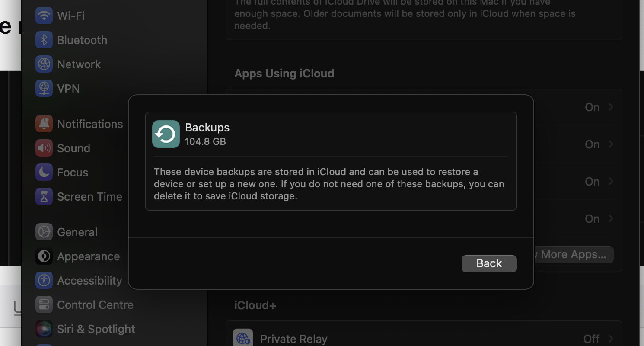Go to Notifications settings
644x346 pixels.
[x=90, y=124]
